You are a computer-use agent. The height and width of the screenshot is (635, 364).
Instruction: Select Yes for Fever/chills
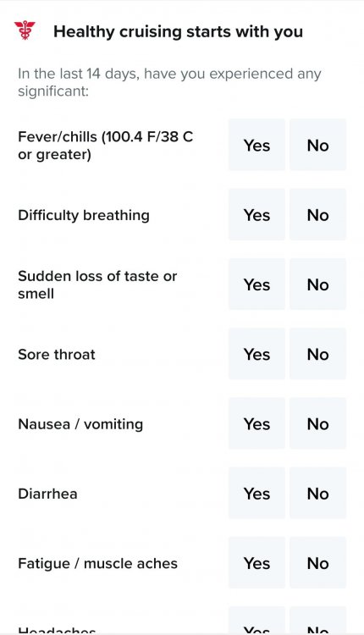click(x=256, y=145)
